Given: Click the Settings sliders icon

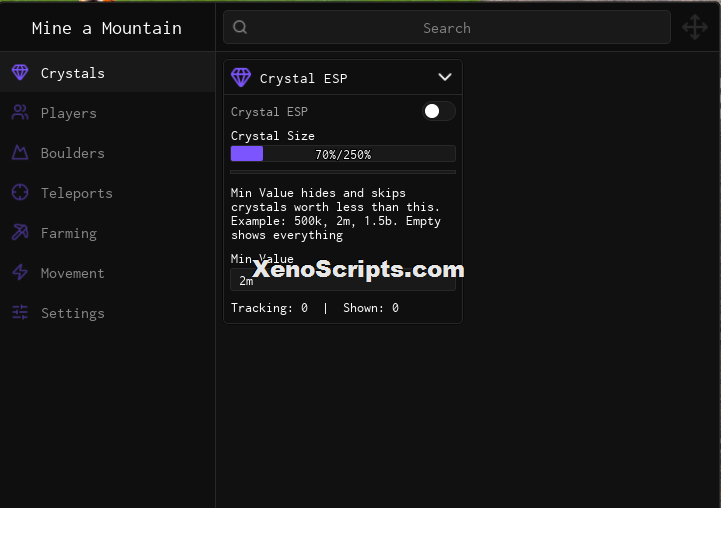Looking at the screenshot, I should 20,313.
